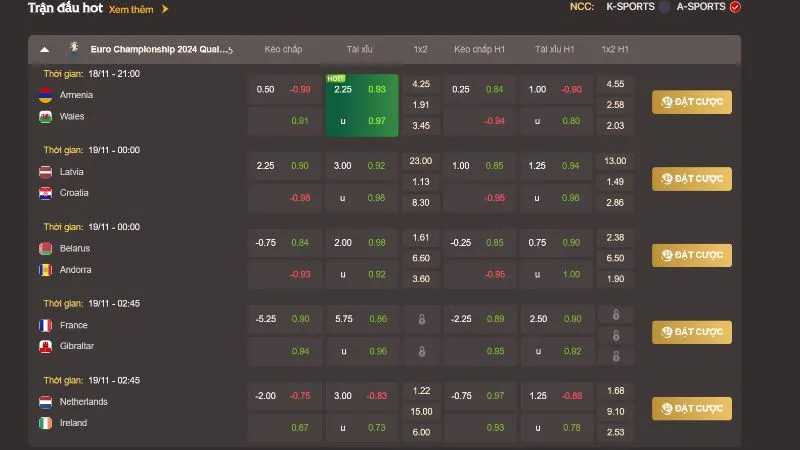
Task: Pick the 23.00 1x2 odds for Latvia
Action: tap(421, 161)
